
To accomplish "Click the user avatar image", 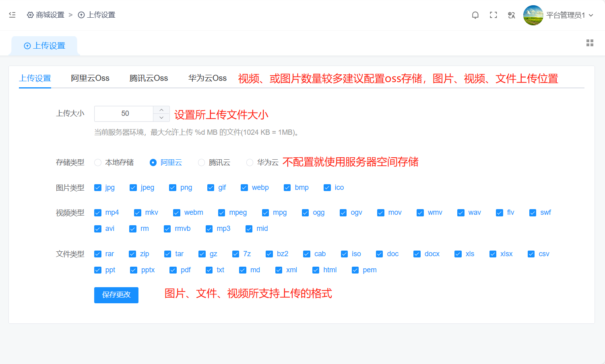I will [533, 15].
